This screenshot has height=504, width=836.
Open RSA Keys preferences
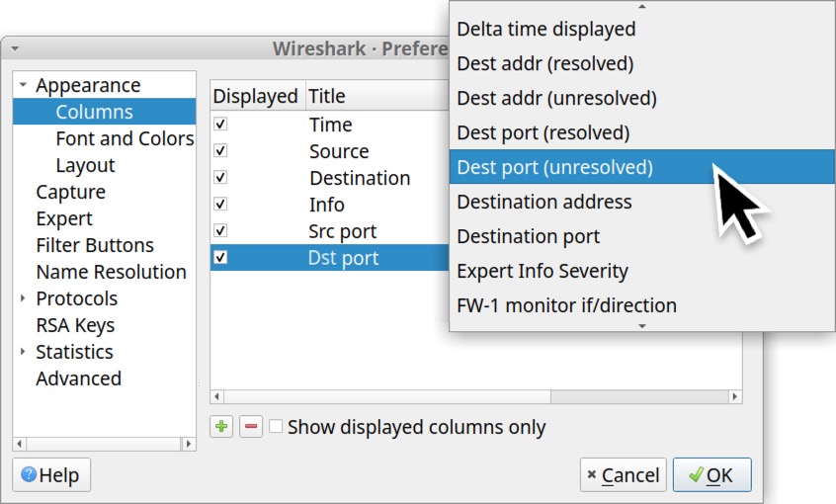(75, 325)
